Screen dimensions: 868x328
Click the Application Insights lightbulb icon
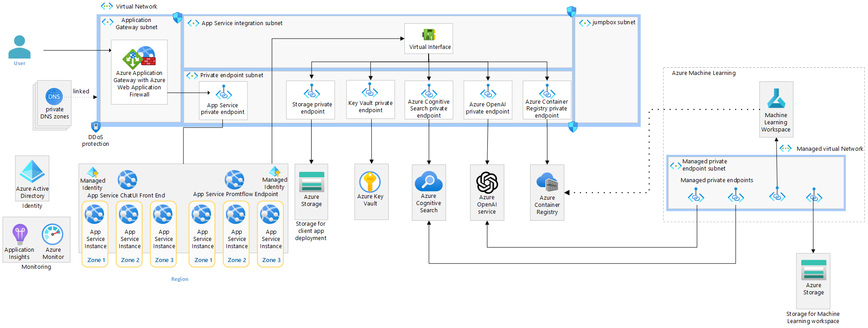(20, 234)
